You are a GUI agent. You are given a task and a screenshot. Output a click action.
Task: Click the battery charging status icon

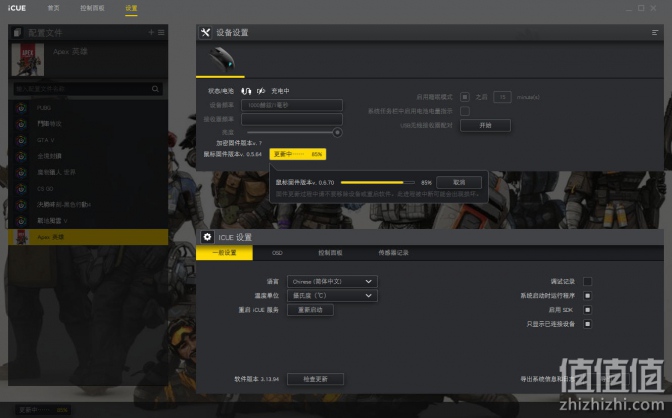[x=261, y=91]
